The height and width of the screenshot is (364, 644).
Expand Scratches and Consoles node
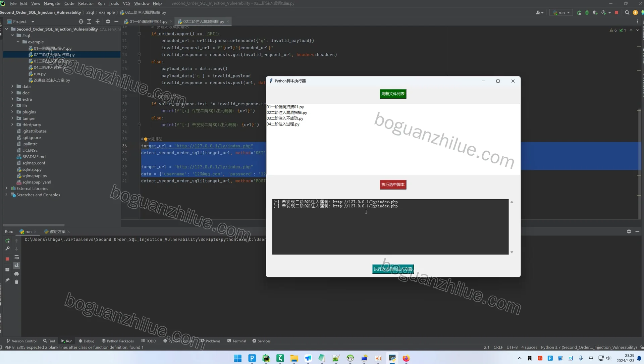click(6, 195)
